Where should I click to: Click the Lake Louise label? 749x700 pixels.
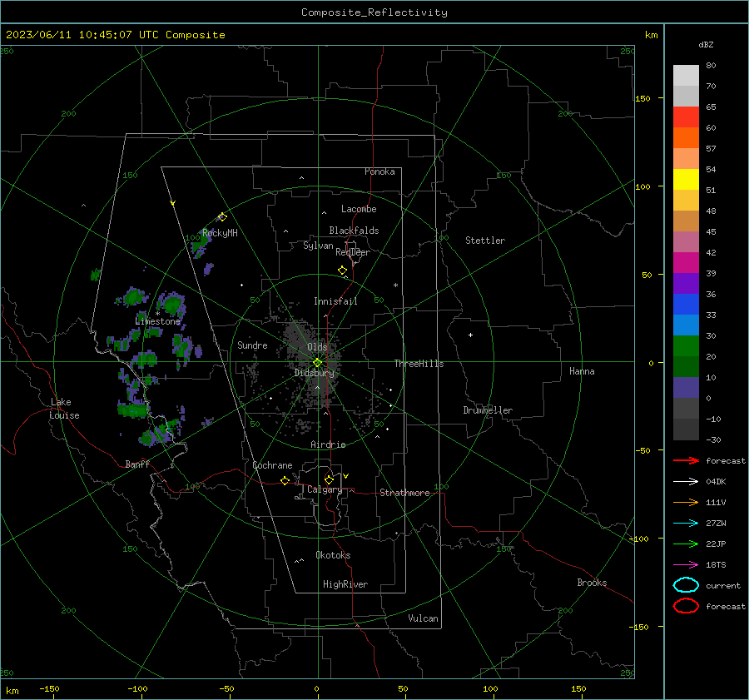[x=64, y=409]
